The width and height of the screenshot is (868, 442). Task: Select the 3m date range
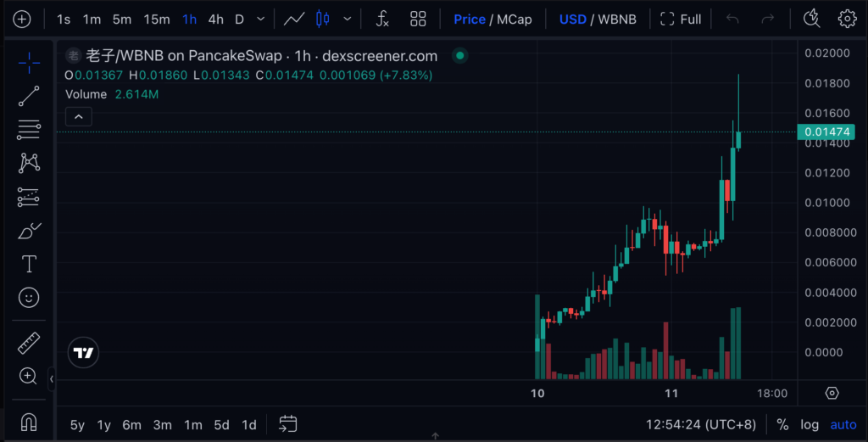(162, 424)
